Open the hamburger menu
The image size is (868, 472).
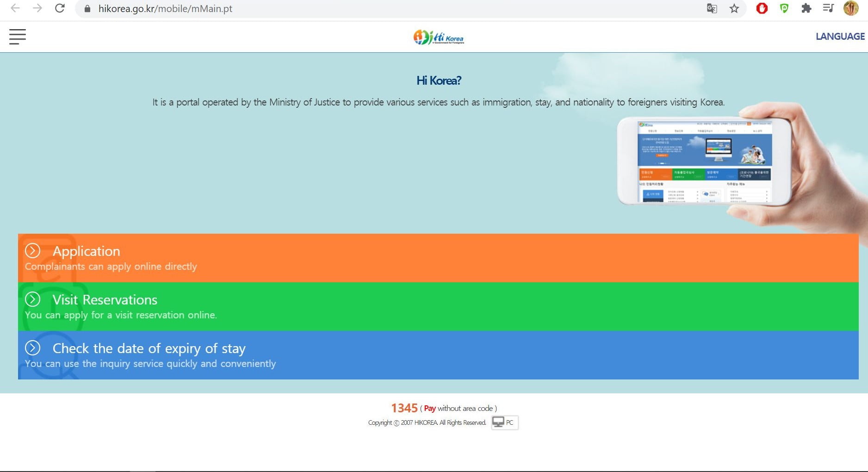pos(18,37)
